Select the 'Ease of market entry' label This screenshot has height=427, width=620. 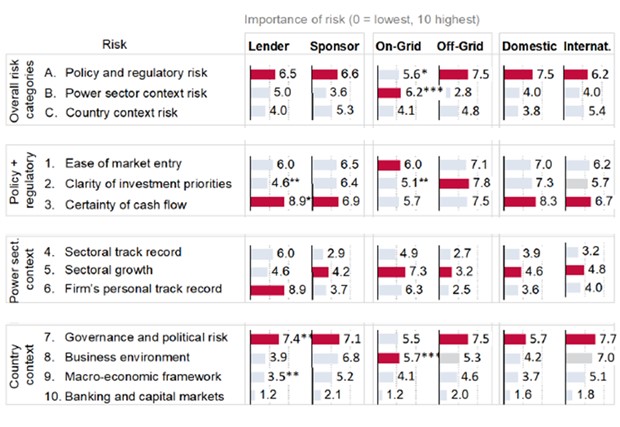pos(124,163)
